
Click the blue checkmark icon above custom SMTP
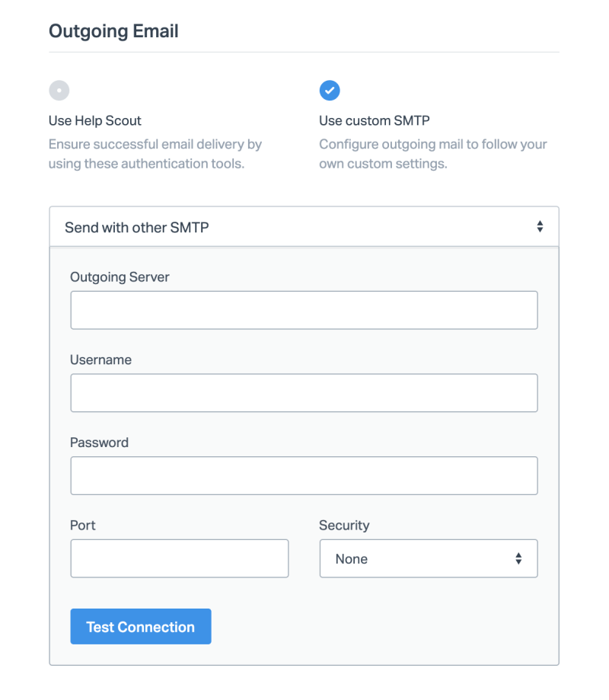pyautogui.click(x=330, y=91)
